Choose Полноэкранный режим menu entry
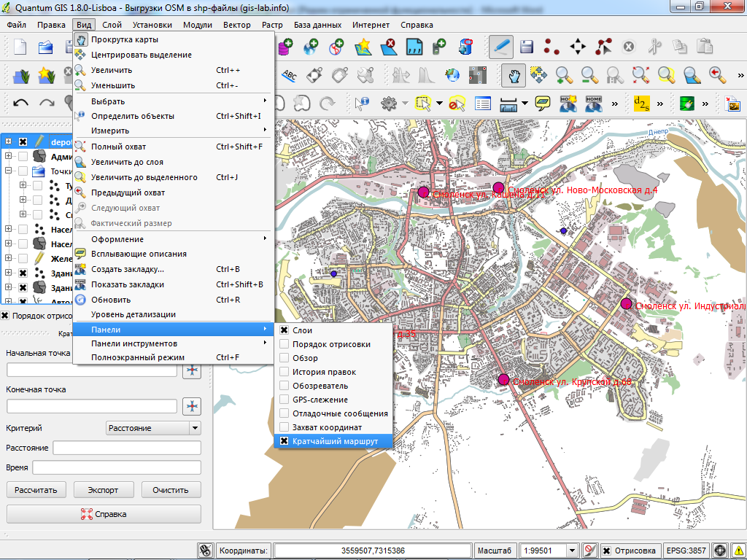The width and height of the screenshot is (747, 560). coord(174,357)
